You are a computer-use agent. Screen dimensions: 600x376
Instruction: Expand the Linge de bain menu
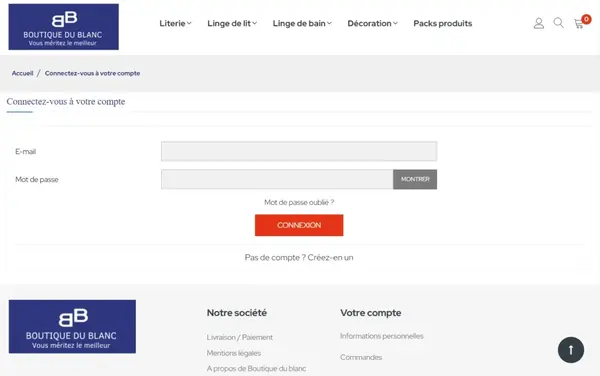[302, 23]
